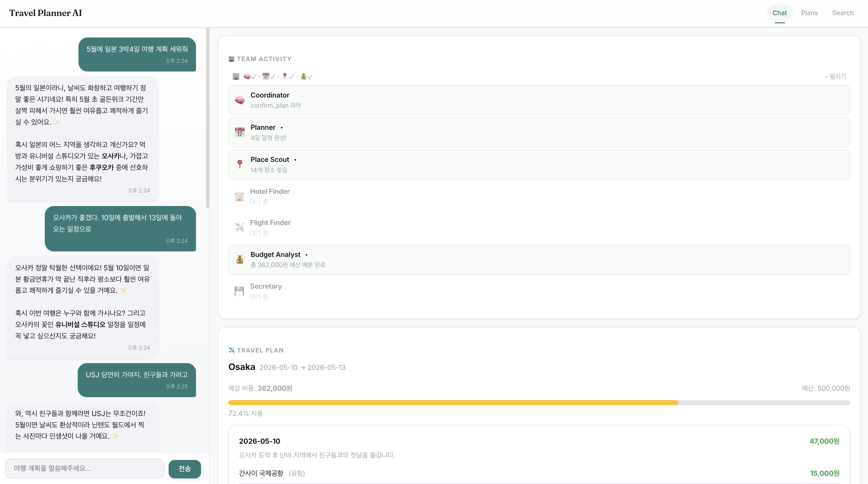Viewport: 868px width, 484px height.
Task: Open the Search tab
Action: pyautogui.click(x=843, y=13)
